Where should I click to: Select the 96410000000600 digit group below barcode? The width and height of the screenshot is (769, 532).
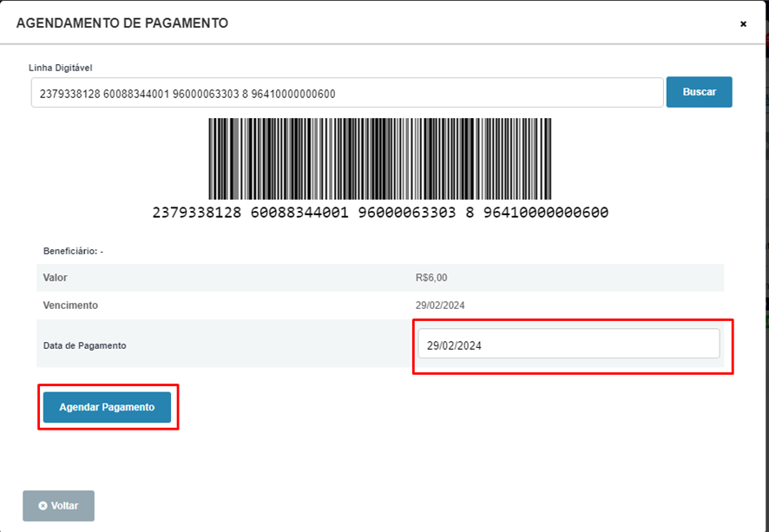(546, 213)
